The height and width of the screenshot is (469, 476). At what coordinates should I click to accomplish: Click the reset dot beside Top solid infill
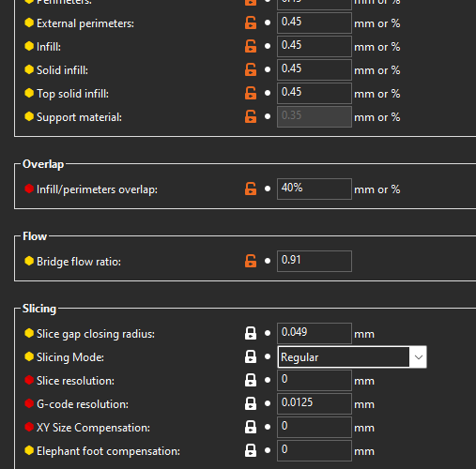(268, 93)
